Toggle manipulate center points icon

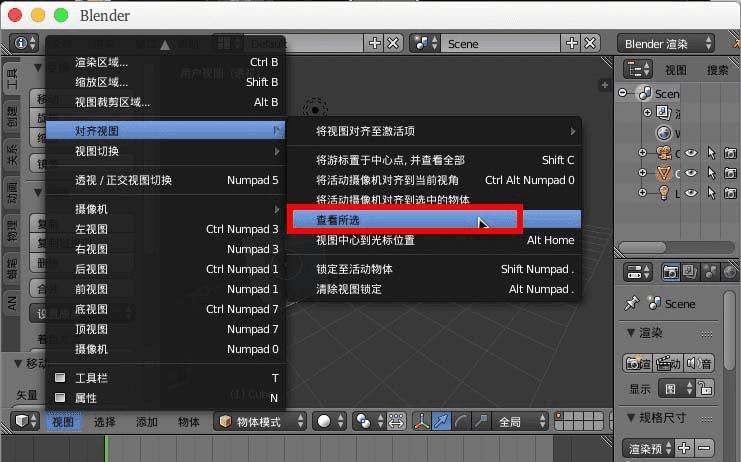(396, 420)
